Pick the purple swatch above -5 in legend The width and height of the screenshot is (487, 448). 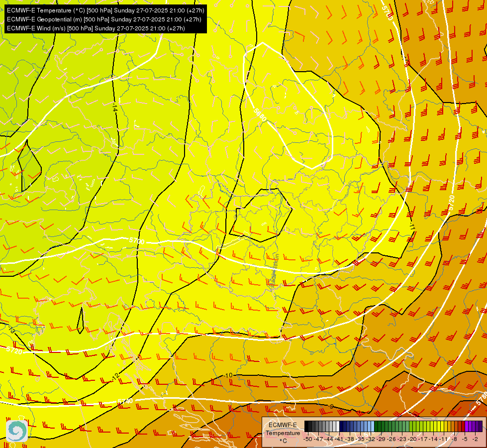467,426
